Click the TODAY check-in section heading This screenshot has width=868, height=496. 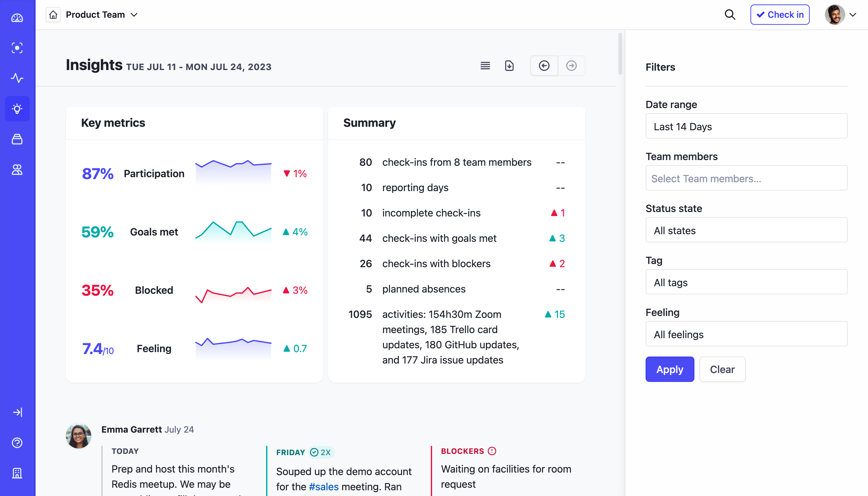pos(125,451)
